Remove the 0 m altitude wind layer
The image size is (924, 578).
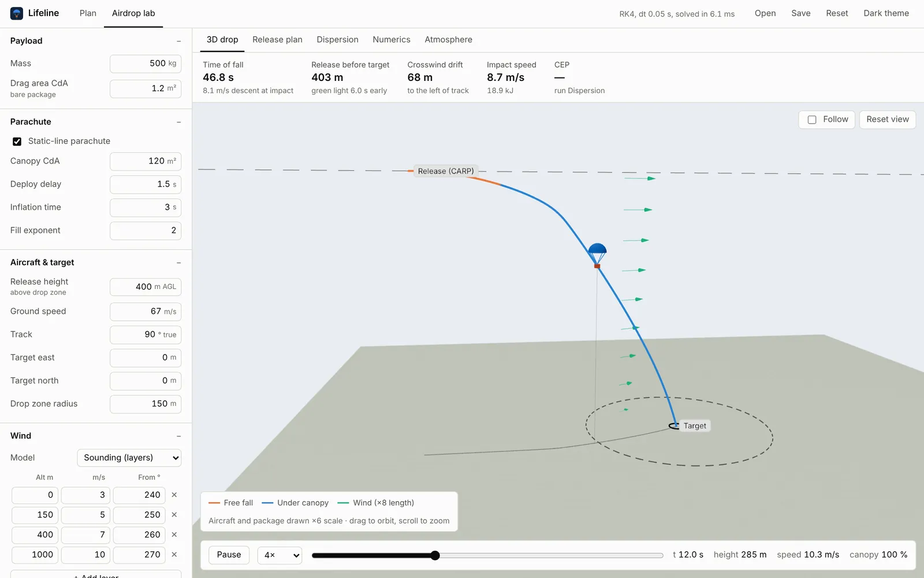[x=174, y=495]
